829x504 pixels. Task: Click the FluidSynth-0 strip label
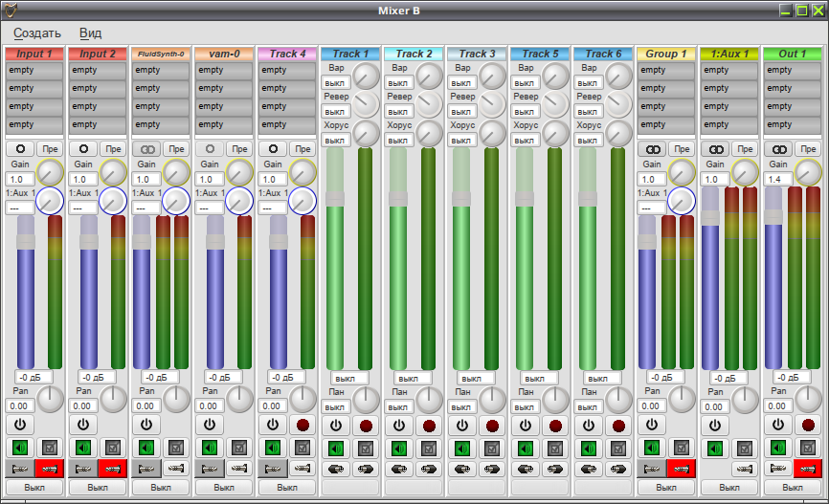pos(161,54)
